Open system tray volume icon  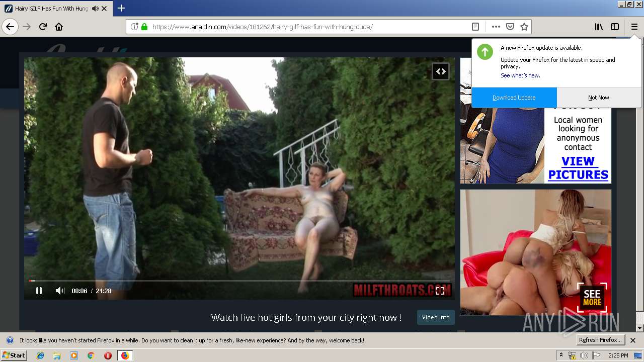[584, 355]
